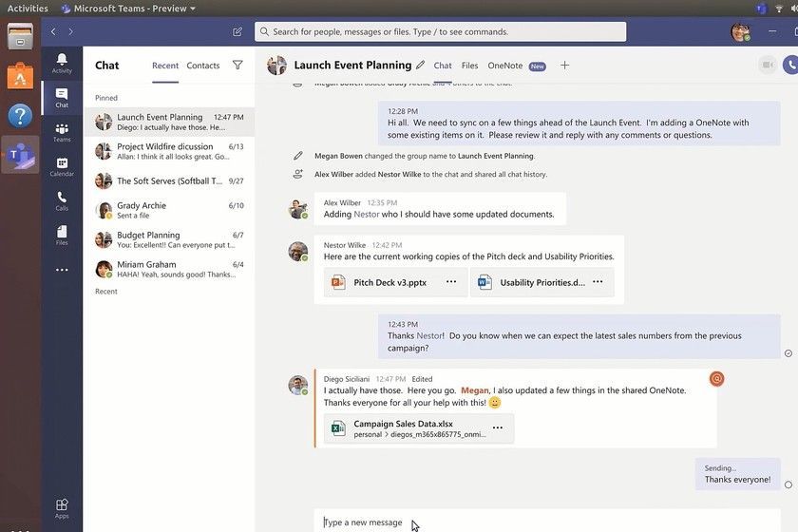This screenshot has height=532, width=798.
Task: Start an audio call
Action: click(x=790, y=65)
